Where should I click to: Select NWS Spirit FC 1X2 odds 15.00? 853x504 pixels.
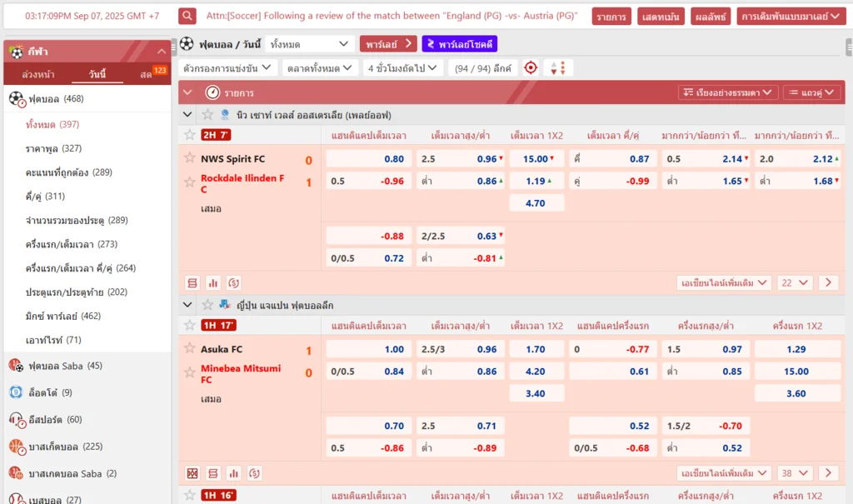(x=537, y=159)
